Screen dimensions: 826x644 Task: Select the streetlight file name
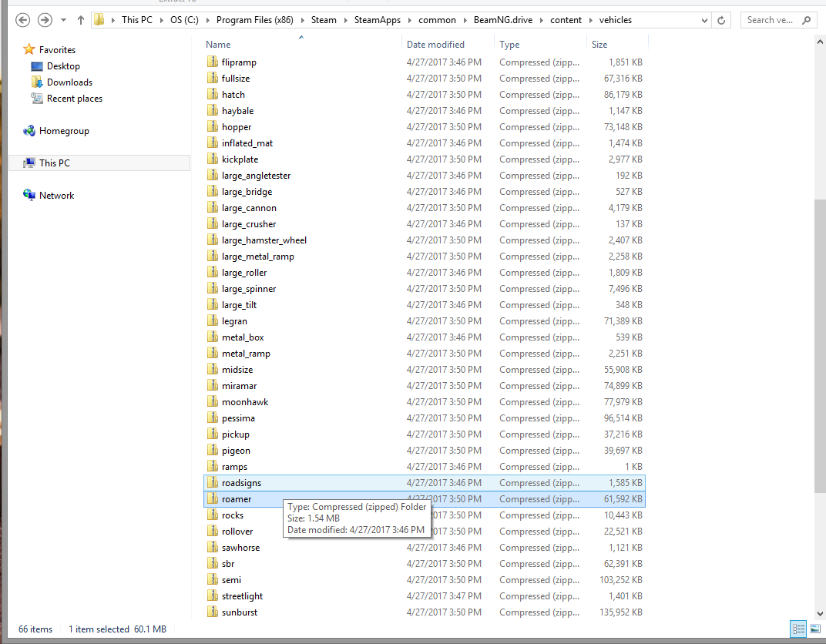click(x=242, y=596)
